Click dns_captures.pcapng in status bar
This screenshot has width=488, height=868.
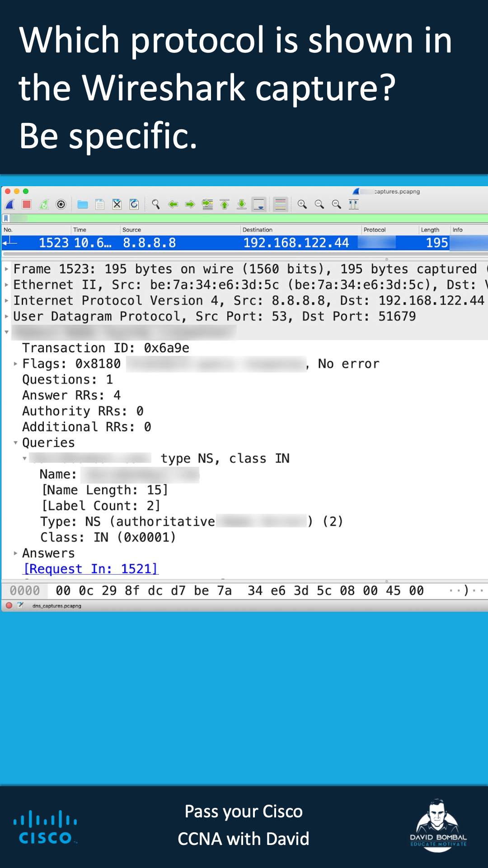(57, 606)
